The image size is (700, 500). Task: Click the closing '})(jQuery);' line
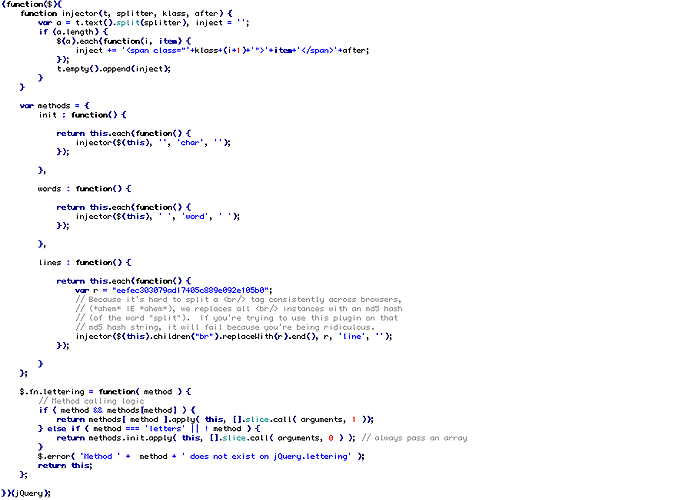pyautogui.click(x=26, y=493)
